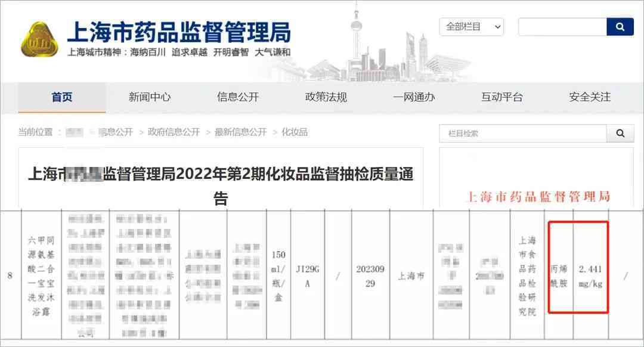Focus the top site search box
This screenshot has width=644, height=347.
[x=562, y=27]
